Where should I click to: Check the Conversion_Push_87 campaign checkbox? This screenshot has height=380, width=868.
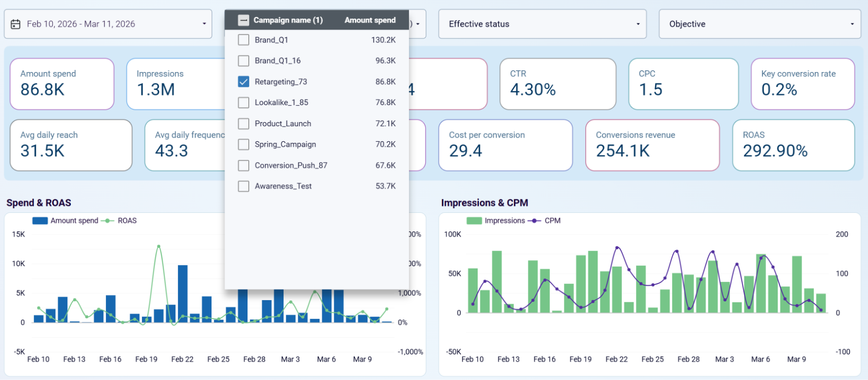coord(244,165)
